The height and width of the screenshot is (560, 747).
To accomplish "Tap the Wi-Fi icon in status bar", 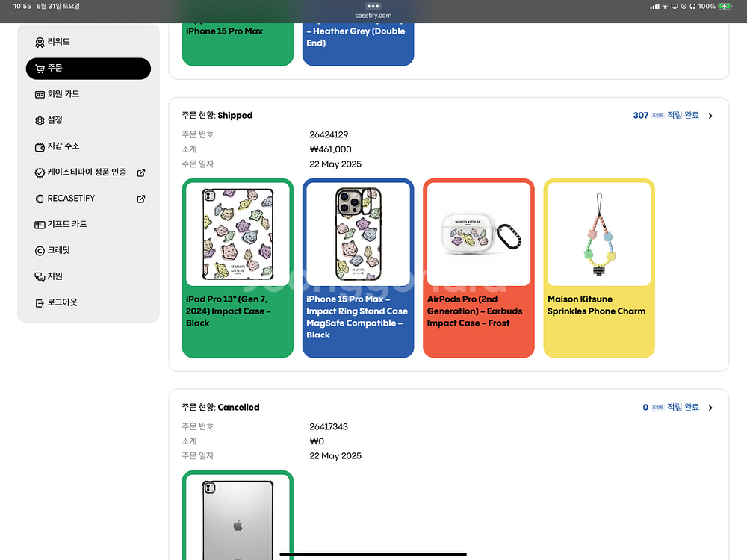I will point(665,6).
